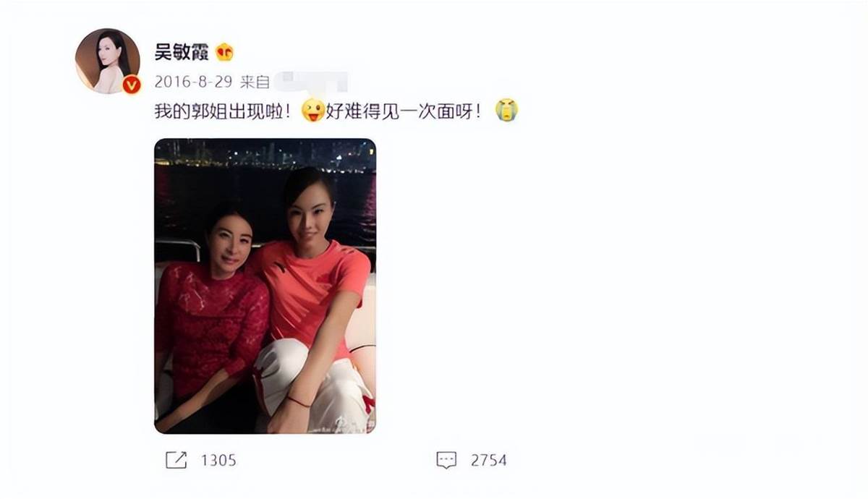Click the orange verified V badge
Screen dimensions: 868x499
tap(130, 85)
